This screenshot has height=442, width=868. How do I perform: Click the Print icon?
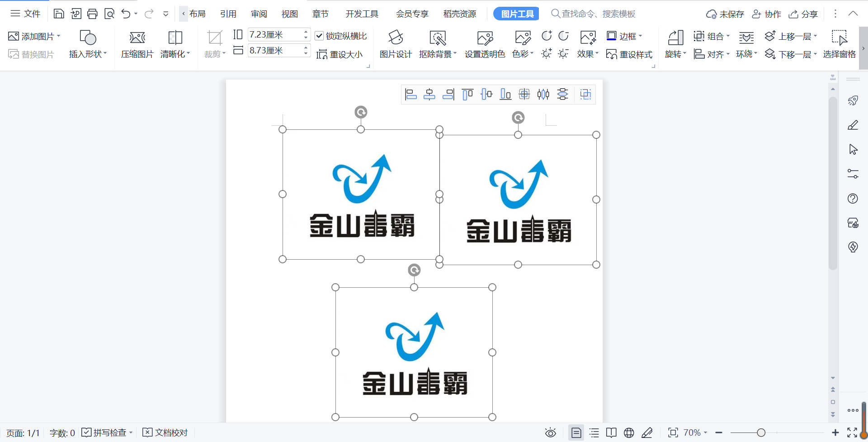tap(92, 14)
